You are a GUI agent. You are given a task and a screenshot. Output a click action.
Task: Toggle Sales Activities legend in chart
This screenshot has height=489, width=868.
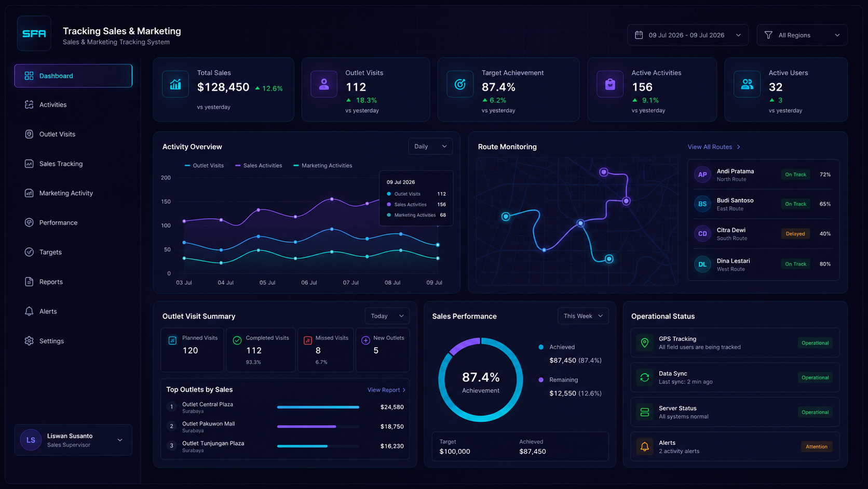(x=259, y=166)
